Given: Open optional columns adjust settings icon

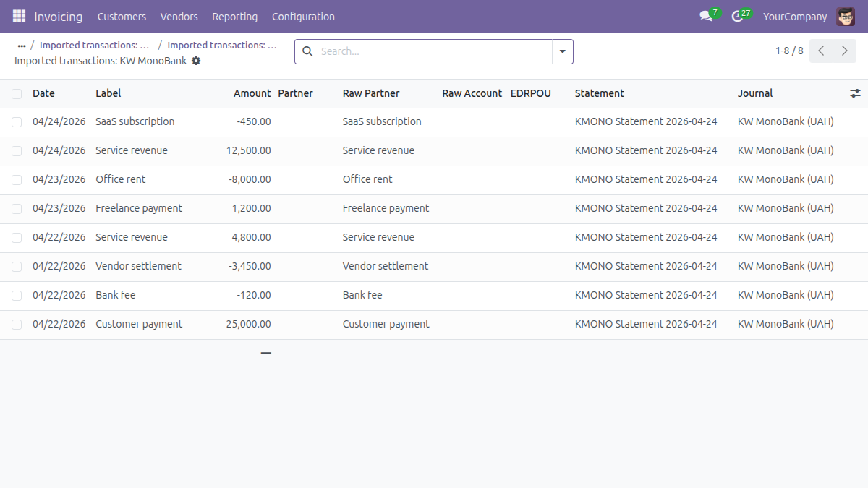Looking at the screenshot, I should click(856, 93).
